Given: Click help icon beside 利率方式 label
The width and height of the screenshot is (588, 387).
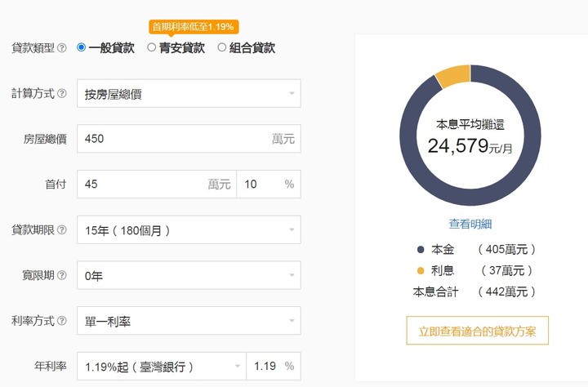Looking at the screenshot, I should 62,322.
